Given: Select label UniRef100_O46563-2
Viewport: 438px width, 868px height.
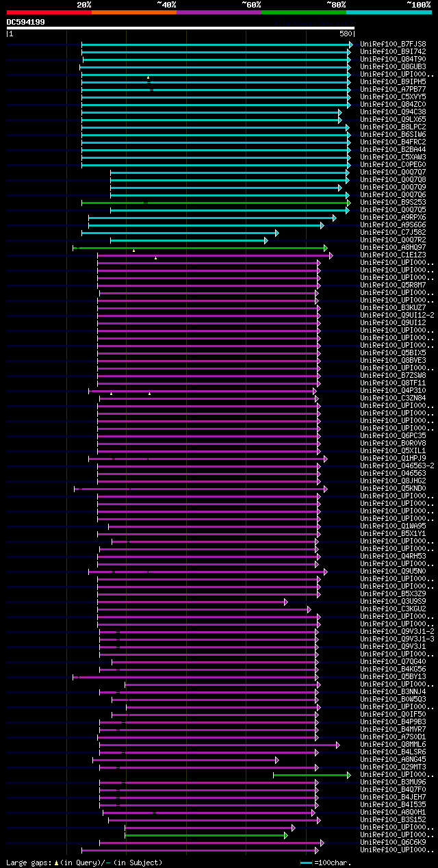Looking at the screenshot, I should [x=397, y=465].
